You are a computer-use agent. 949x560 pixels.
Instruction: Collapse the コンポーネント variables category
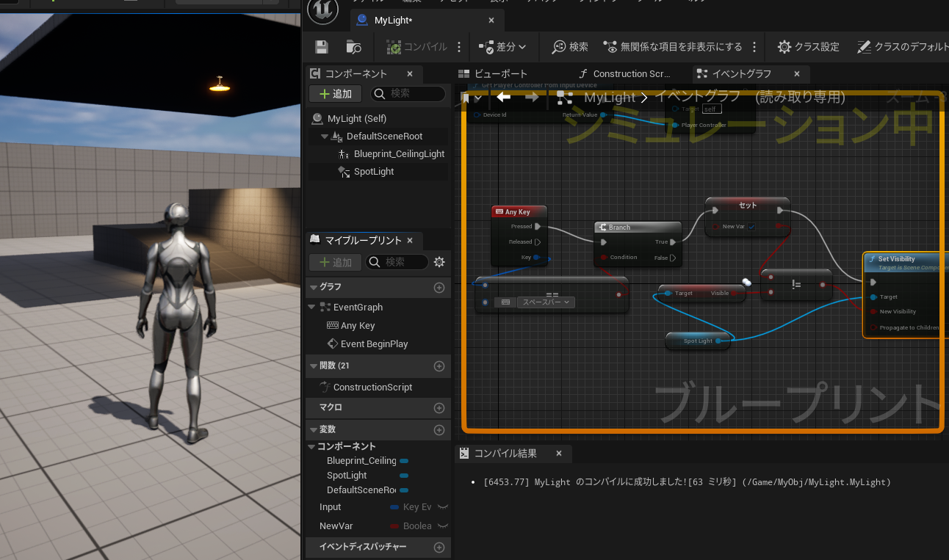pyautogui.click(x=311, y=446)
